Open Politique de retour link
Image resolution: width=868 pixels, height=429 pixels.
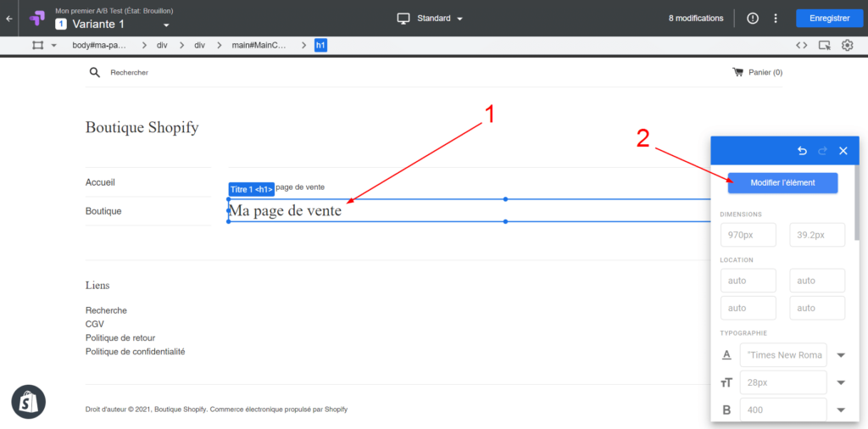pos(120,337)
